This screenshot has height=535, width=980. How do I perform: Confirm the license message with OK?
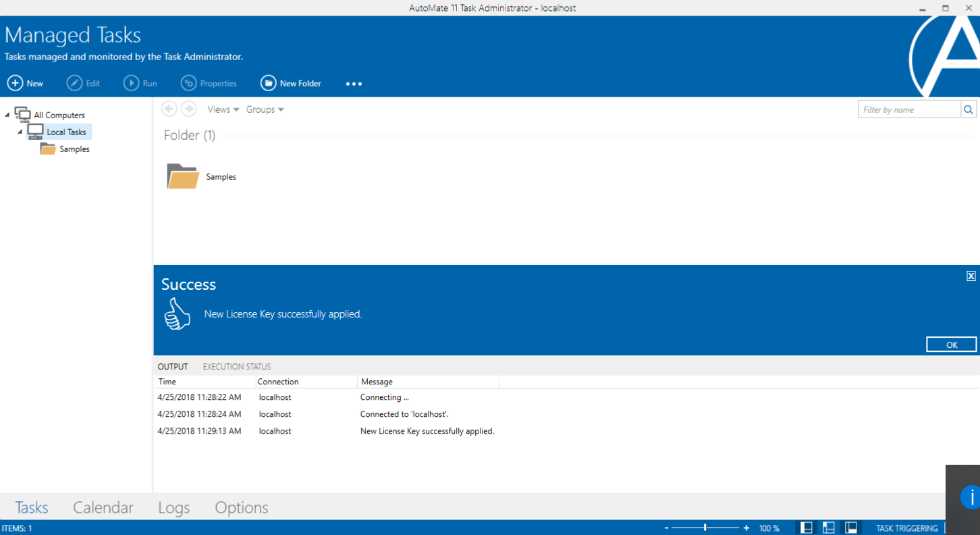(951, 344)
